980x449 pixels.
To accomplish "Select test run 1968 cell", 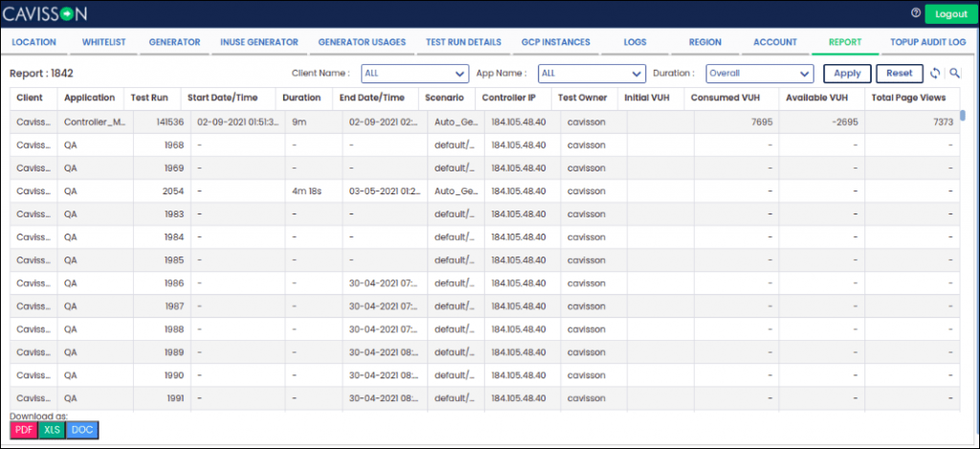I will point(163,146).
